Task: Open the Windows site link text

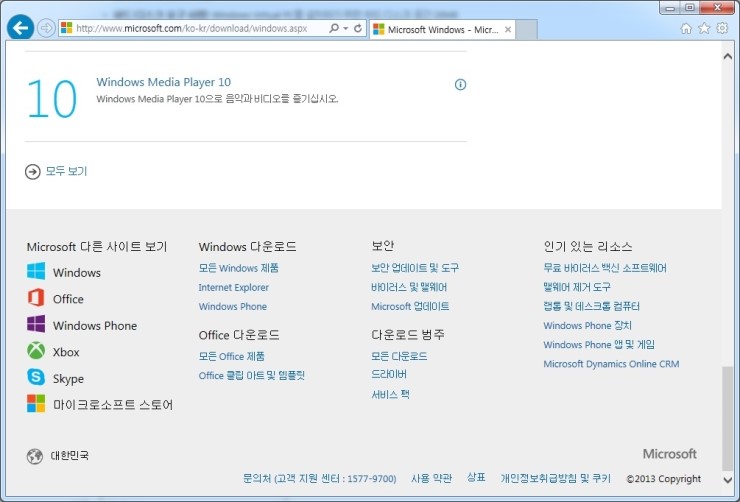Action: click(x=77, y=273)
